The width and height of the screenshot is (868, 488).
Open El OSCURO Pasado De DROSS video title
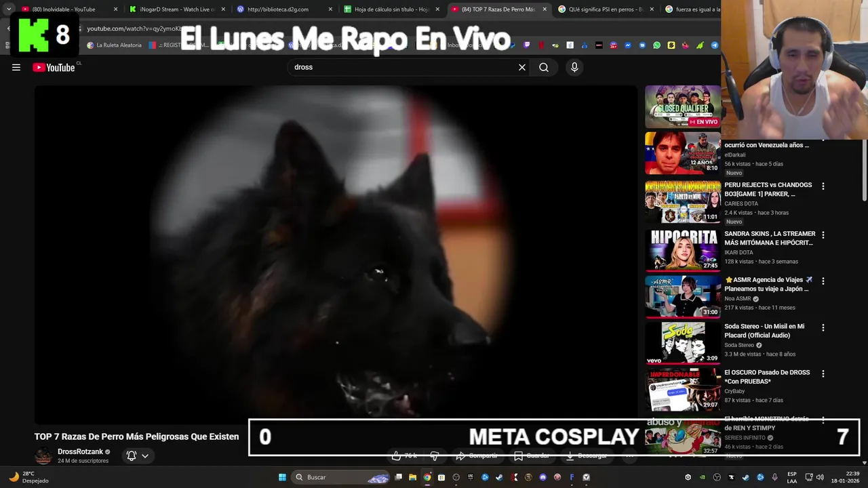[767, 377]
